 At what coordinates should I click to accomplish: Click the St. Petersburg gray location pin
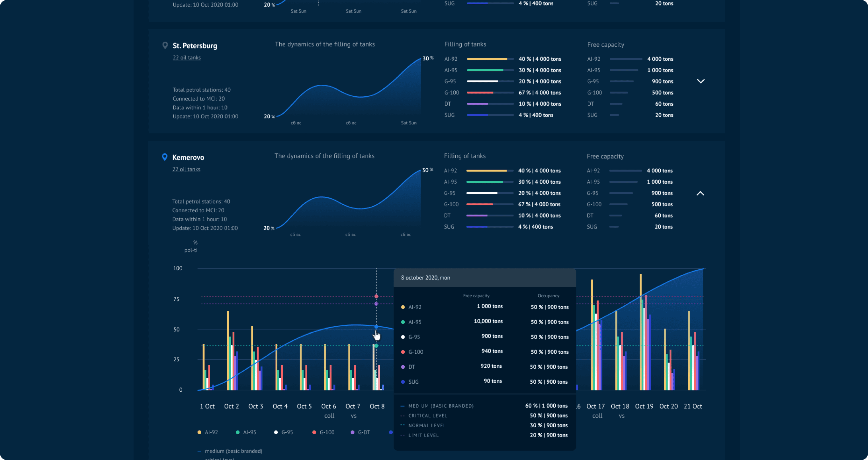tap(165, 45)
